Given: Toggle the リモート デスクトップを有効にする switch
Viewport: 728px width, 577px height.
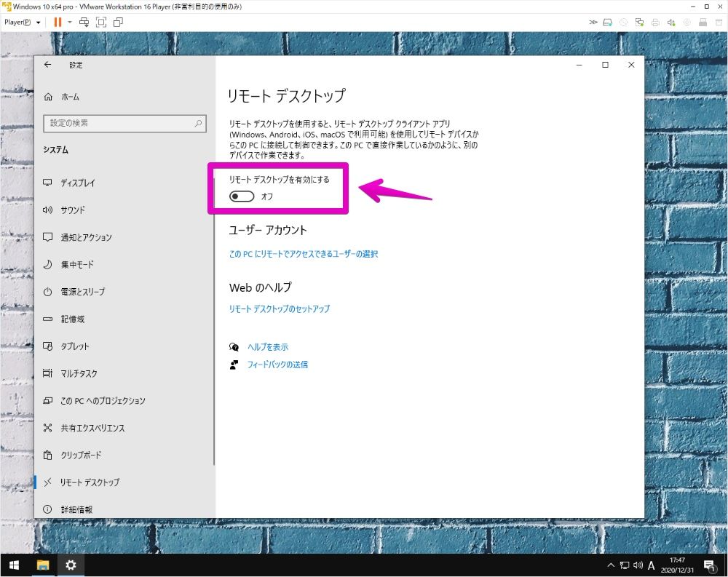Looking at the screenshot, I should click(x=242, y=196).
